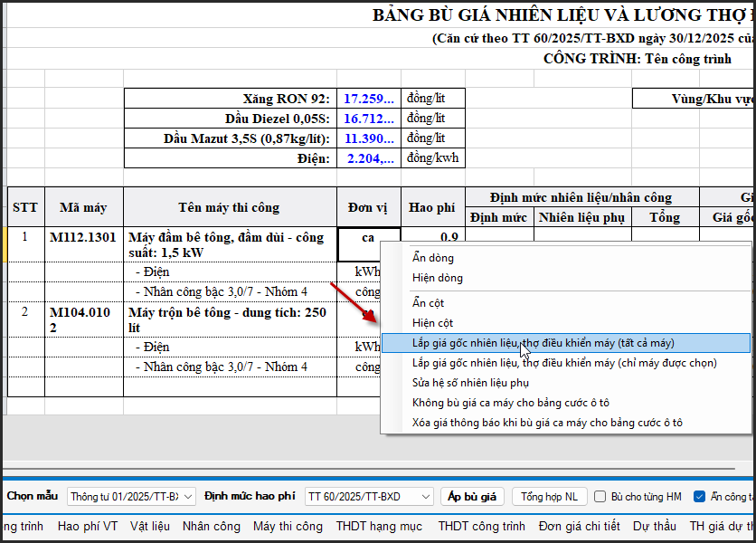Select 'Lắp giá gốc (chỉ máy được chọn)'
Screen dimensions: 756x543
[x=563, y=363]
